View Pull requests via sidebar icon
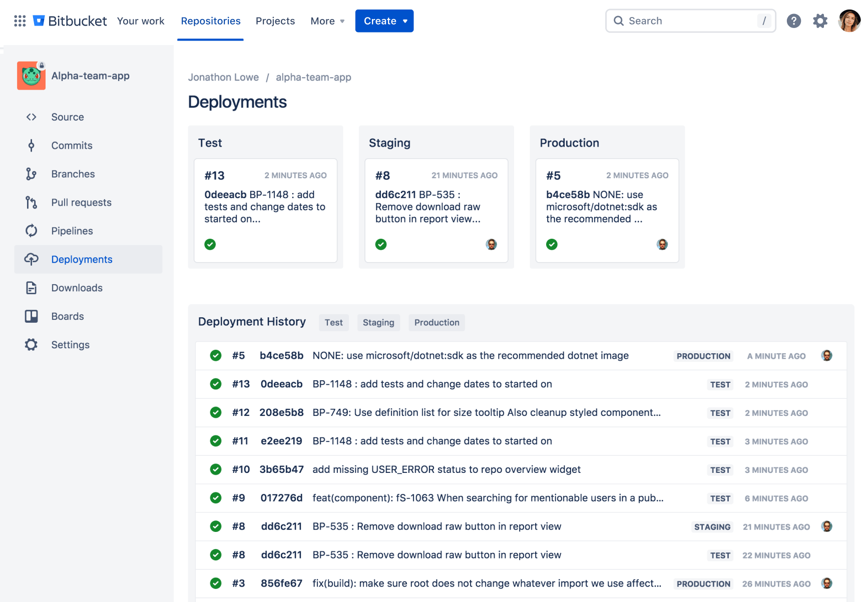The height and width of the screenshot is (602, 868). pos(31,202)
